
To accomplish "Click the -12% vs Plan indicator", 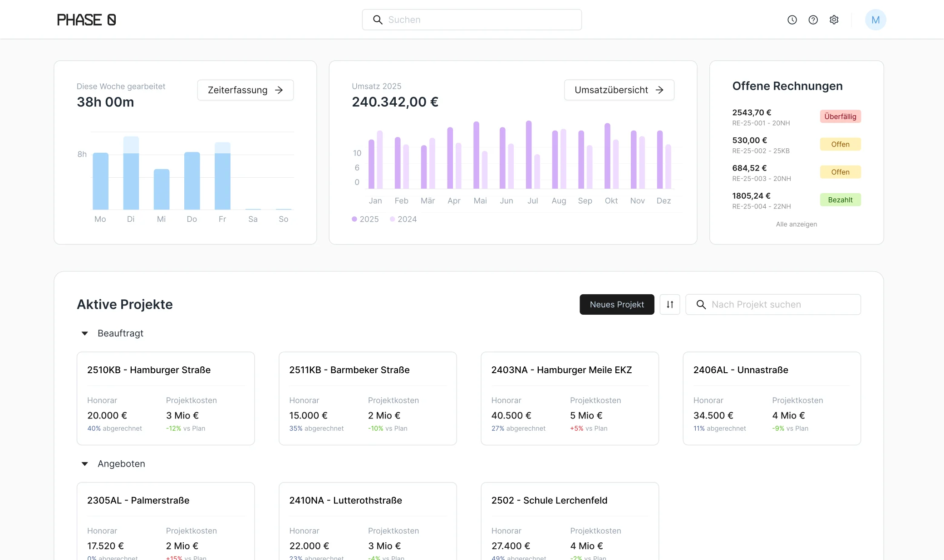I will point(186,429).
